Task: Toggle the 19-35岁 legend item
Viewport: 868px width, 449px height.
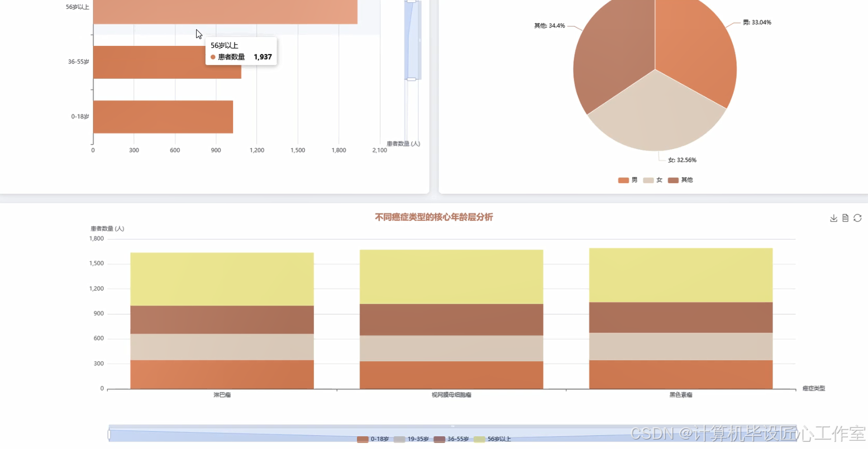Action: tap(411, 440)
